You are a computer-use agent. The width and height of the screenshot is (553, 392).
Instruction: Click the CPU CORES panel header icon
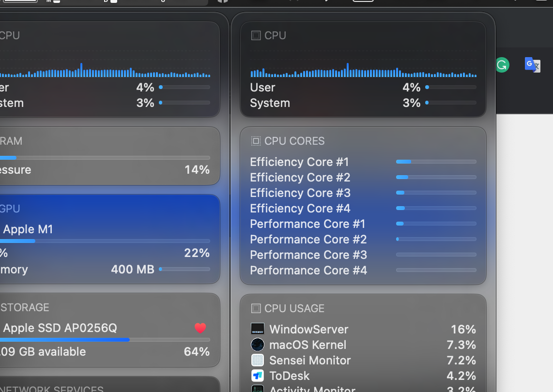[256, 141]
